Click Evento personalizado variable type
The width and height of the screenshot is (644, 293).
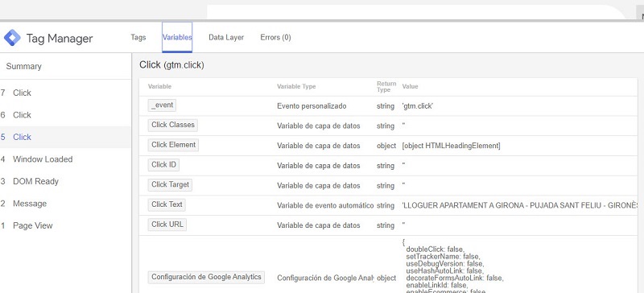coord(312,106)
